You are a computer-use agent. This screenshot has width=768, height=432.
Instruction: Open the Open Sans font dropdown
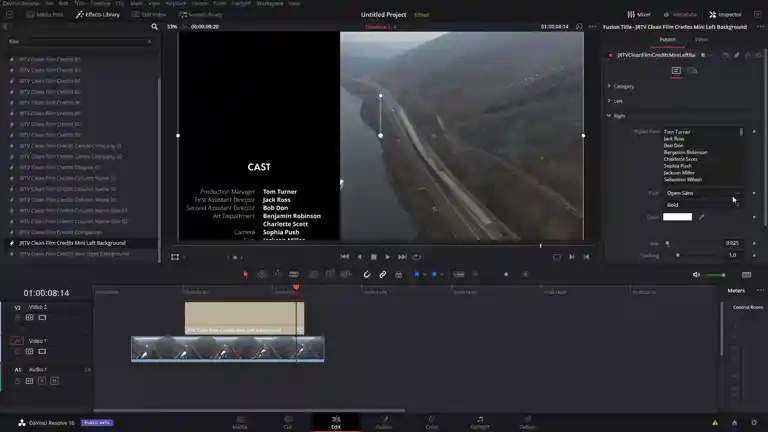pos(702,193)
